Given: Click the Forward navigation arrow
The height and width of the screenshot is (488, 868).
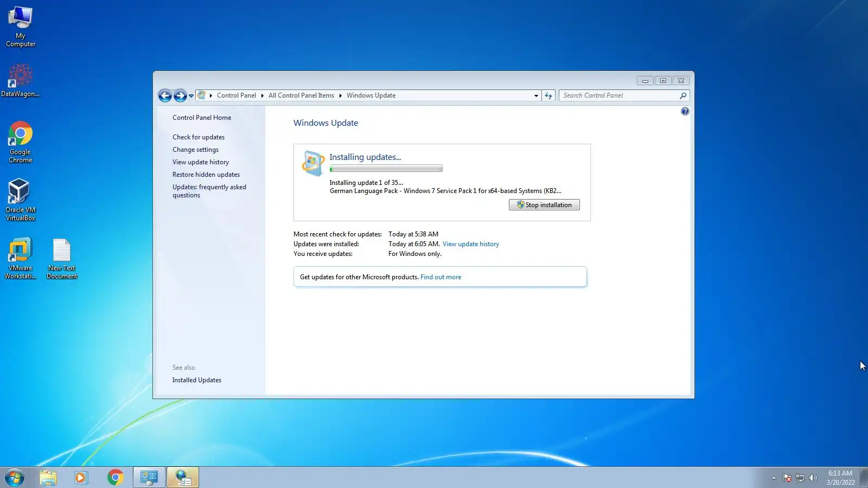Looking at the screenshot, I should [180, 96].
